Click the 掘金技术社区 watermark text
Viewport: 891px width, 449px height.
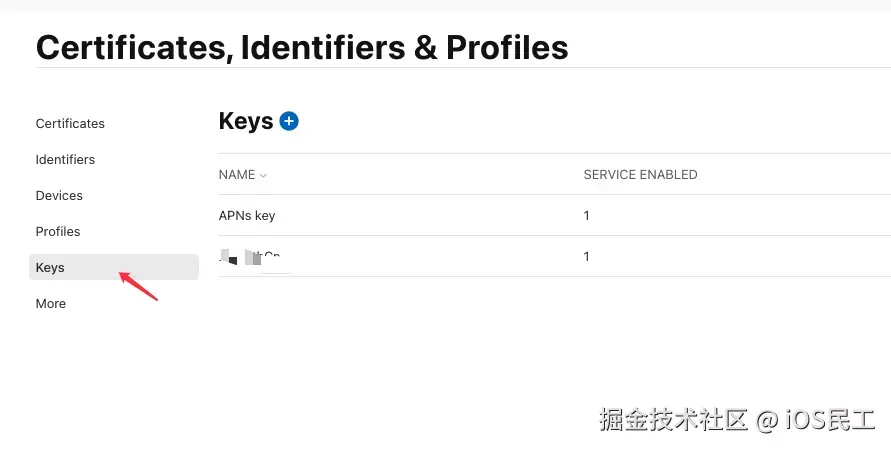pos(674,419)
